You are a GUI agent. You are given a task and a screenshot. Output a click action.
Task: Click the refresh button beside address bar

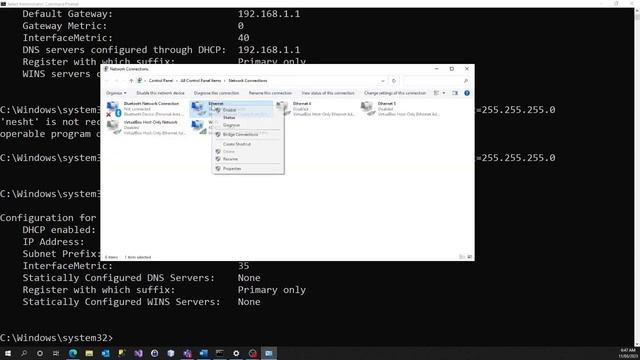click(393, 81)
